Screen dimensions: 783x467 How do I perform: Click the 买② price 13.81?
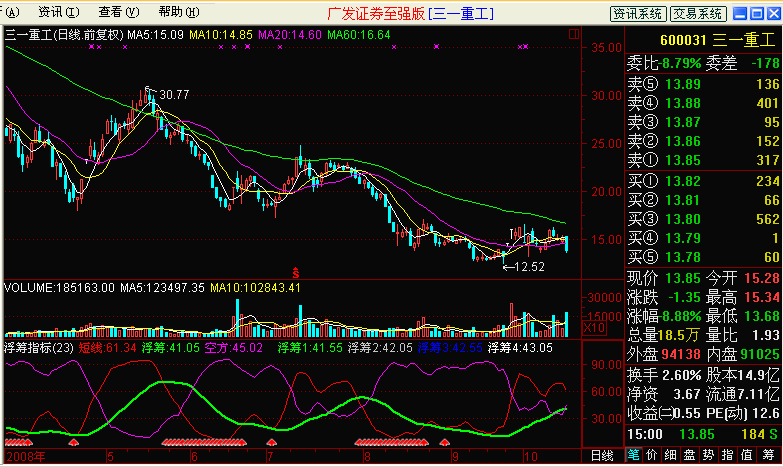pos(683,200)
